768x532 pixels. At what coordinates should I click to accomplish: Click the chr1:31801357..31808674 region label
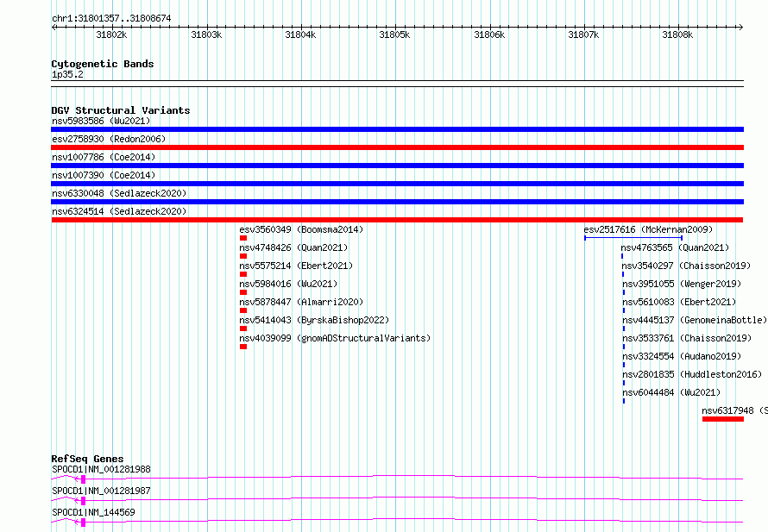coord(111,18)
